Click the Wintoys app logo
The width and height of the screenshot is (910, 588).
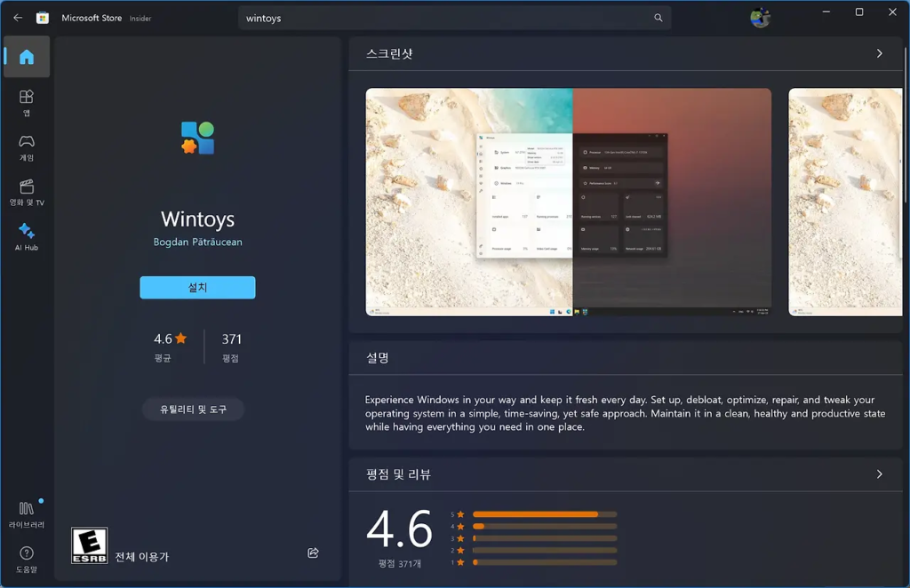[x=197, y=138]
